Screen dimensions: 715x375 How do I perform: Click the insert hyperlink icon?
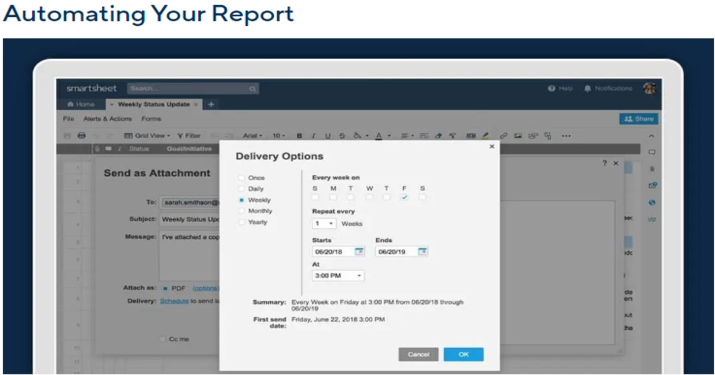(503, 135)
